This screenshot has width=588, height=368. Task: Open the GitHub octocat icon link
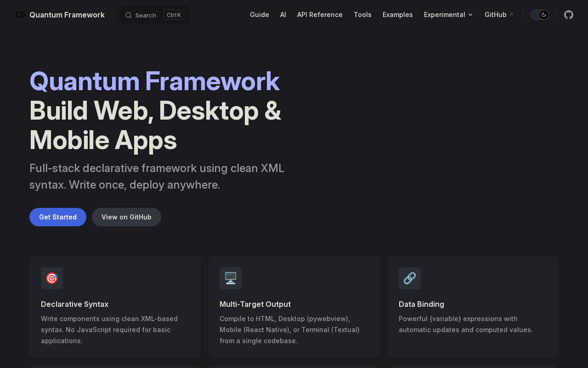pos(569,15)
